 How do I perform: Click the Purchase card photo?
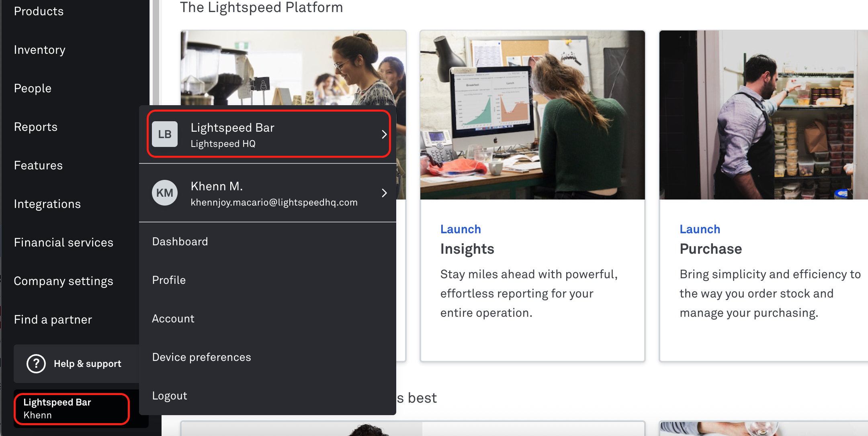coord(764,115)
